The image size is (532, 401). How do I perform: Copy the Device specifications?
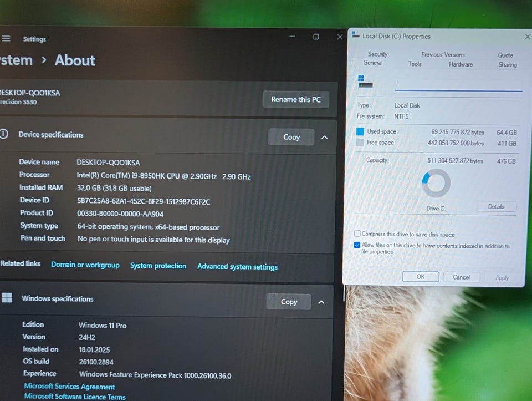tap(291, 137)
